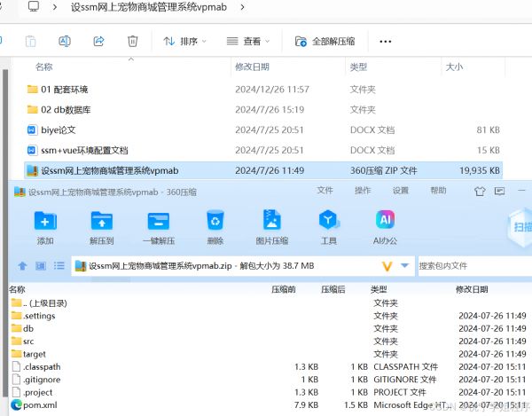
Task: Select the 设ssm网上宠物商城管理系统vpmab ZIP file
Action: pos(263,170)
